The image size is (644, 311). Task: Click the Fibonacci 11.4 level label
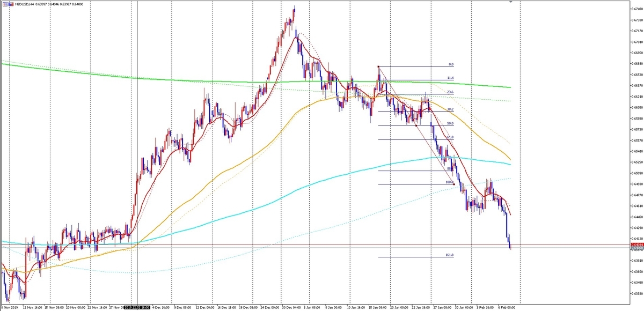[450, 78]
